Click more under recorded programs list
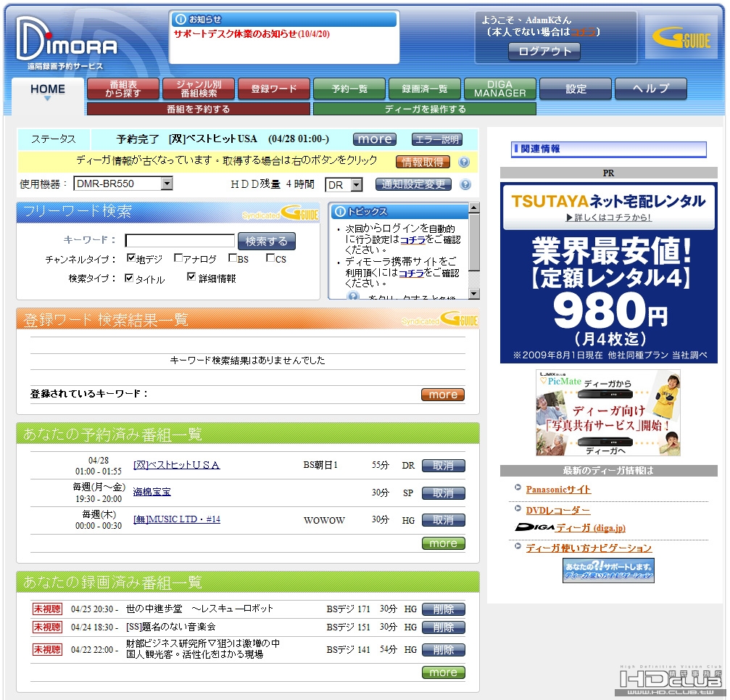730x700 pixels. coord(443,672)
